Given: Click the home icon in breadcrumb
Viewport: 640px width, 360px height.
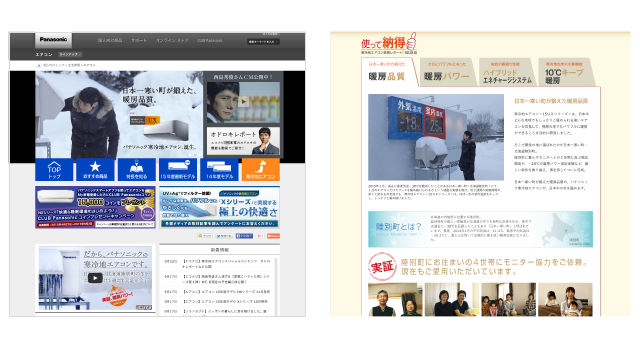Looking at the screenshot, I should coord(39,65).
